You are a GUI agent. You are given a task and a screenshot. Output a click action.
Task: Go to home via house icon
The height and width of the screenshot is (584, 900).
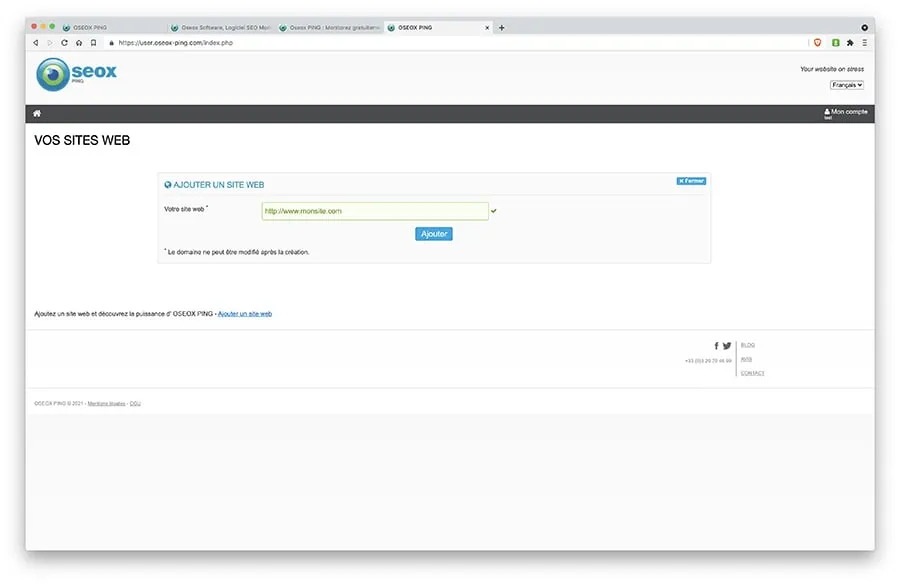coord(37,113)
